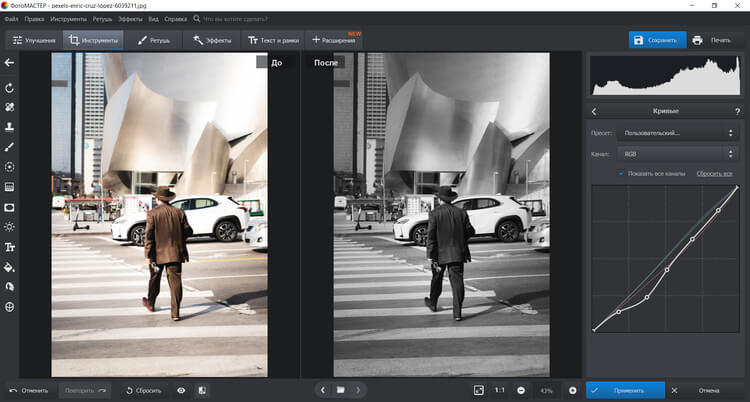Open the Пресет dropdown

pos(679,132)
